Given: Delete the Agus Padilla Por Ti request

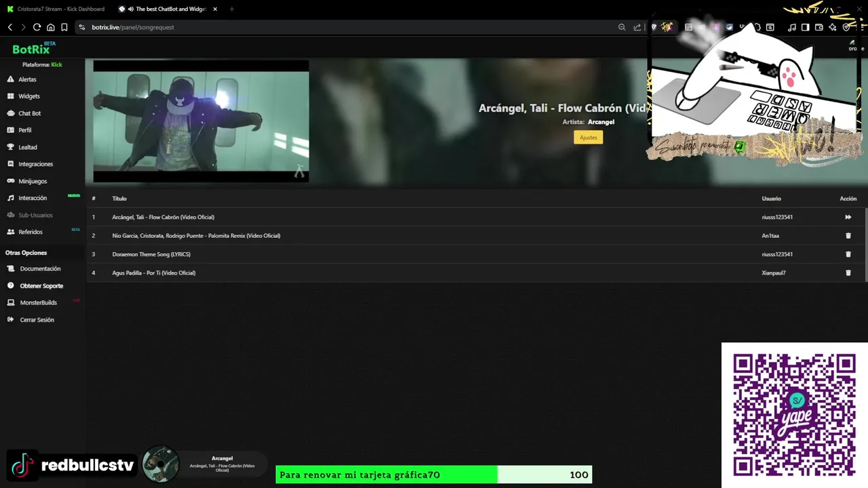Looking at the screenshot, I should [848, 272].
